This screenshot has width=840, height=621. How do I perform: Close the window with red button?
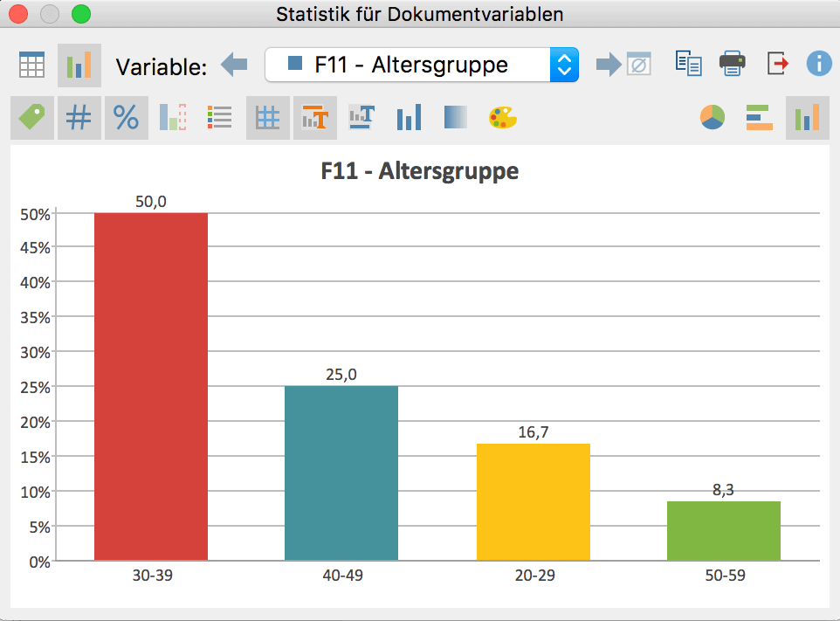(18, 14)
